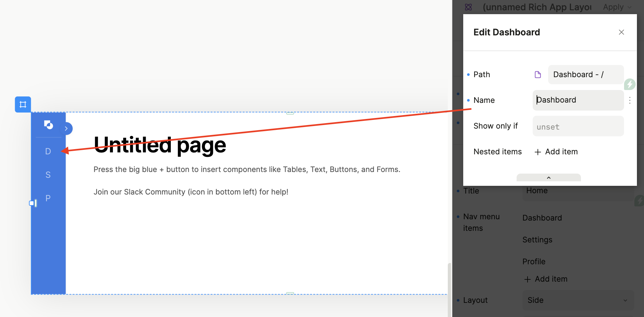
Task: Open the Apply dropdown
Action: tap(617, 7)
